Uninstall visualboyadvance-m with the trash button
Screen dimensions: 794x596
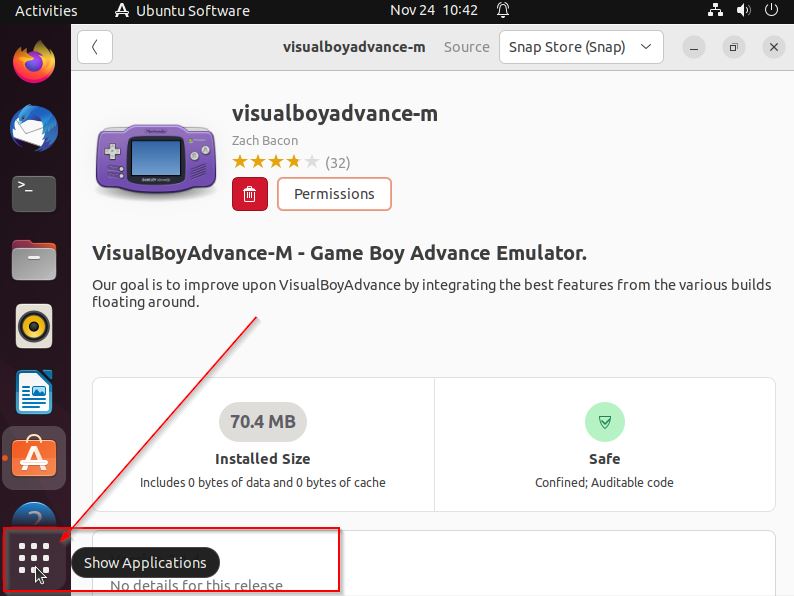250,194
